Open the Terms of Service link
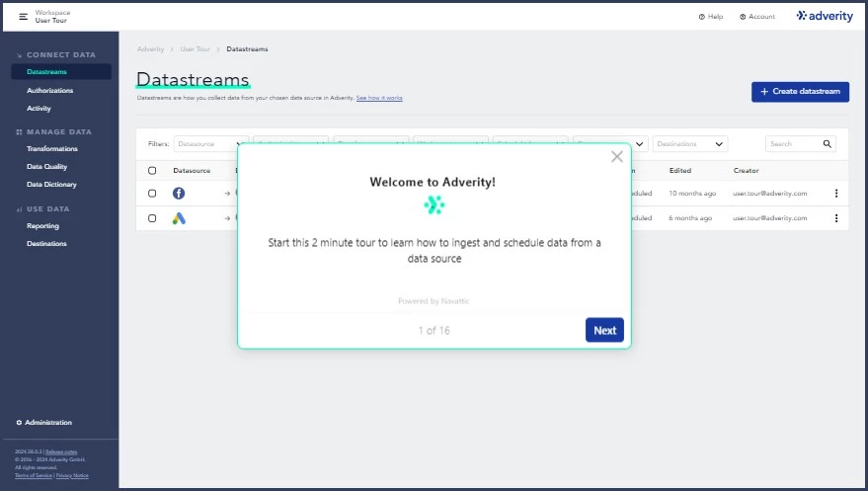Viewport: 868px width, 491px height. click(34, 475)
